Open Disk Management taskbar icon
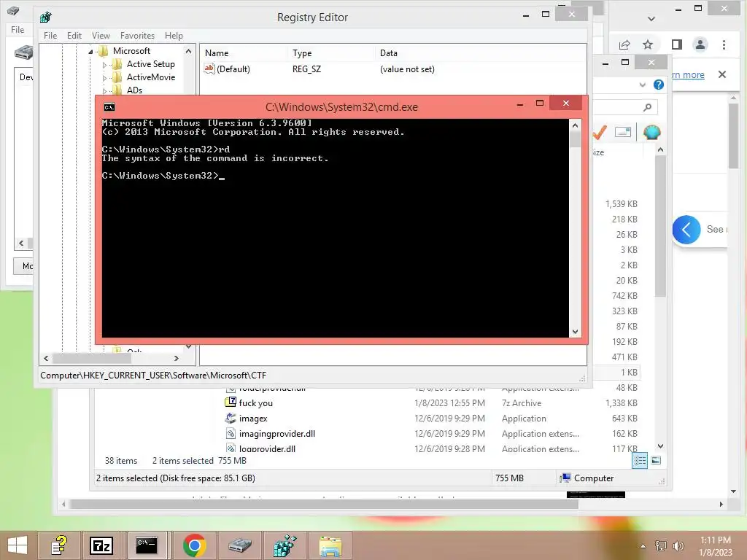The width and height of the screenshot is (747, 560). 239,545
